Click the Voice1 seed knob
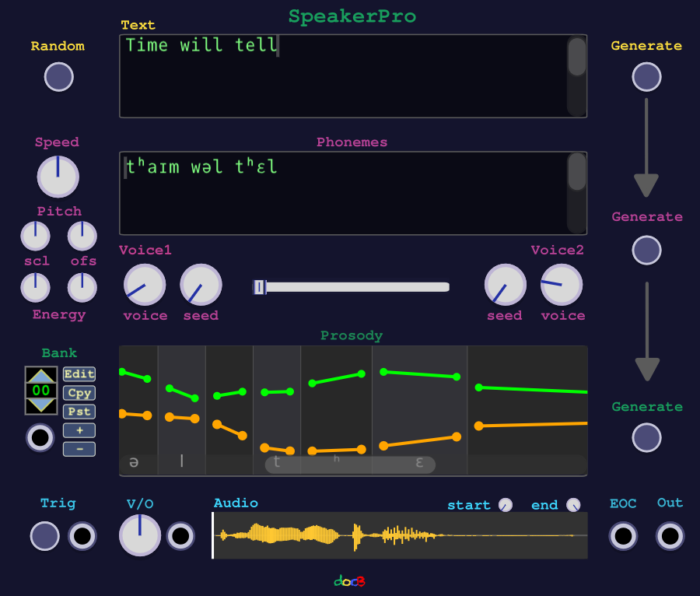 (x=201, y=285)
